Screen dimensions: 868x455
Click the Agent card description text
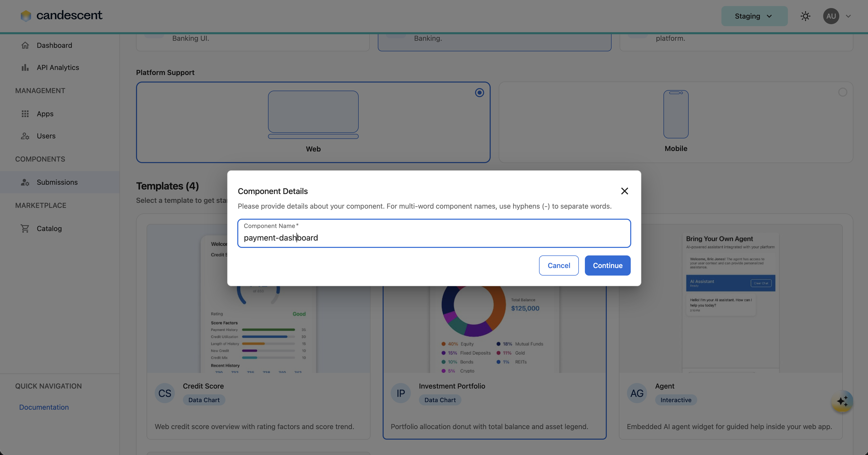tap(729, 426)
